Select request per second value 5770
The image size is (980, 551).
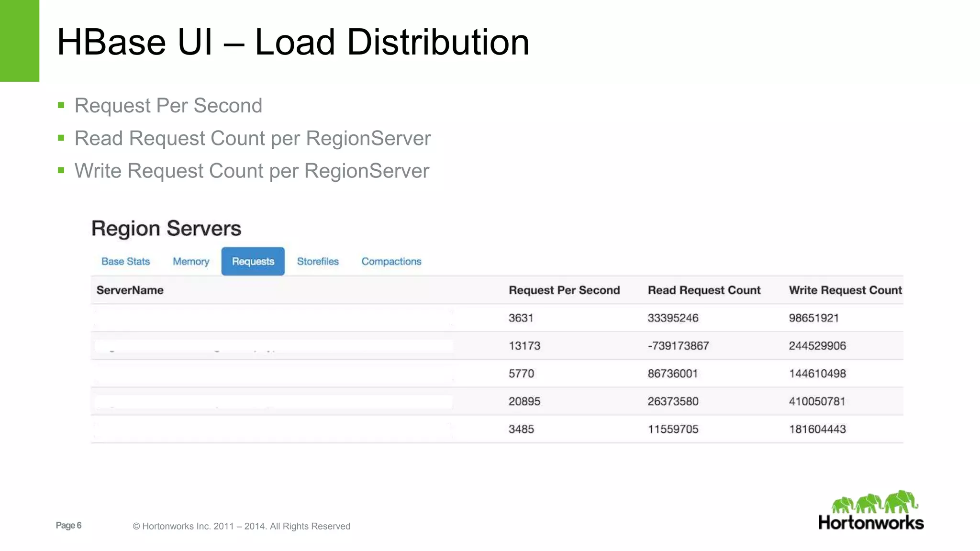(521, 373)
